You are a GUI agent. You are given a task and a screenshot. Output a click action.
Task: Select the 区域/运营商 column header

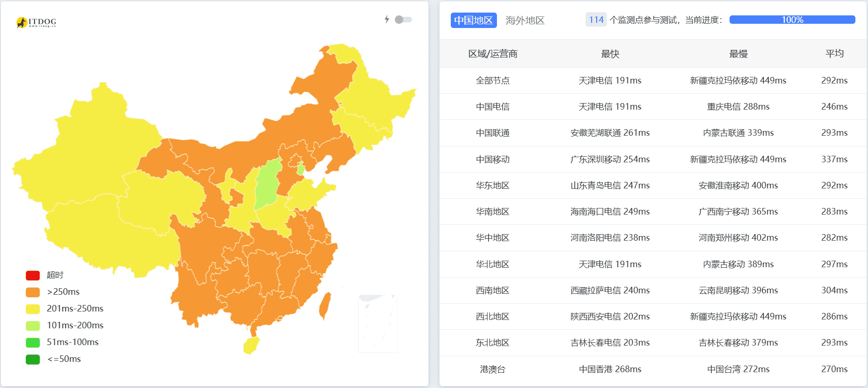pyautogui.click(x=493, y=54)
